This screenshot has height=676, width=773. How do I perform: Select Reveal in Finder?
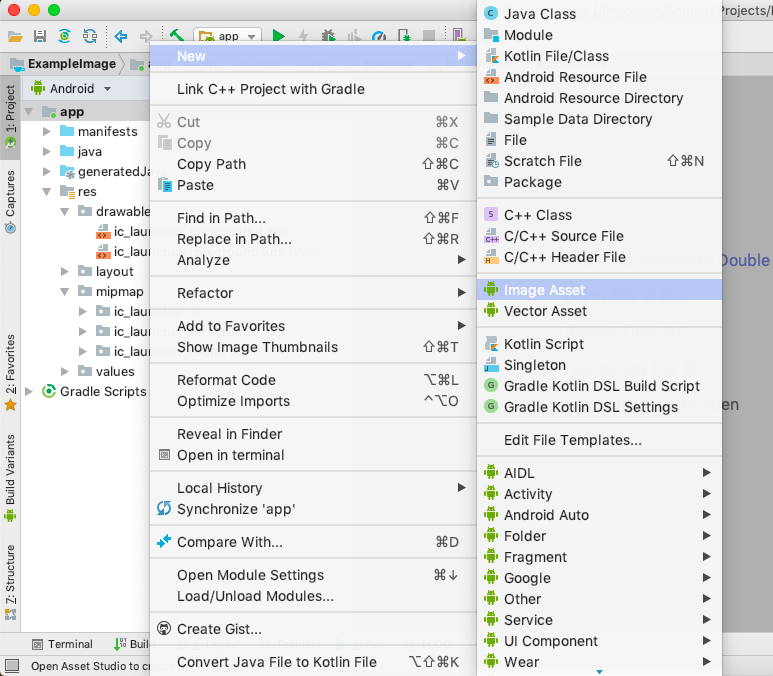(313, 434)
